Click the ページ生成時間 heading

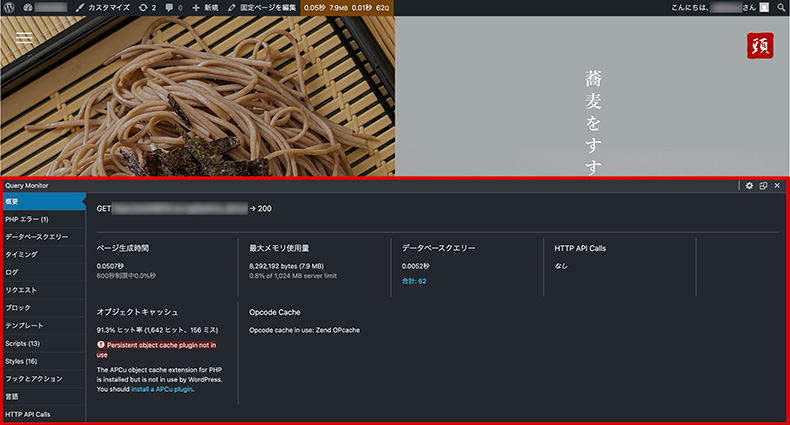tap(122, 248)
